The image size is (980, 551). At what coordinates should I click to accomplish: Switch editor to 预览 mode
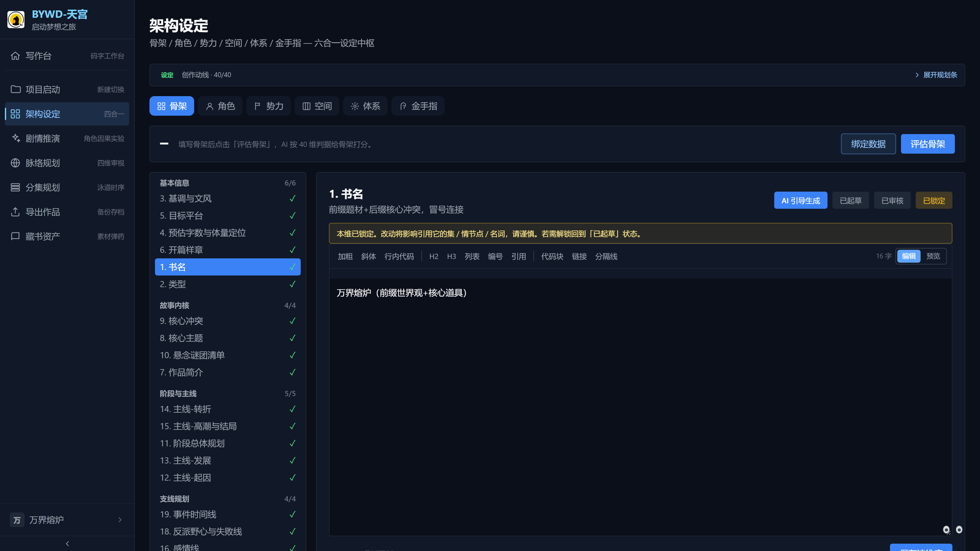(x=933, y=256)
